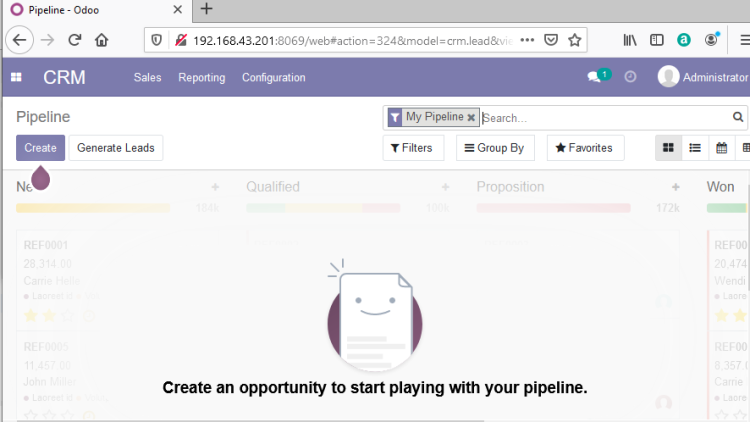Save page to Pocket

point(551,40)
